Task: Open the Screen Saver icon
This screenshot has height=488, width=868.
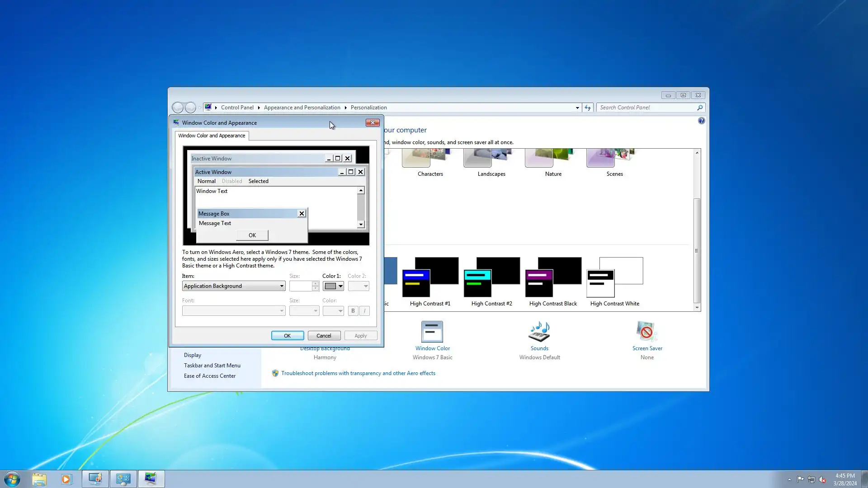Action: tap(646, 332)
